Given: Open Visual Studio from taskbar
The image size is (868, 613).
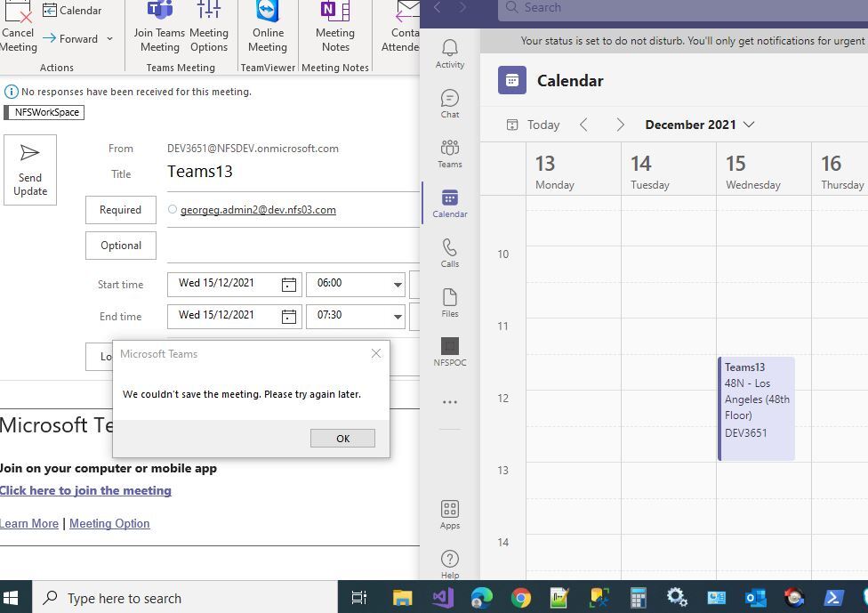Looking at the screenshot, I should 443,598.
